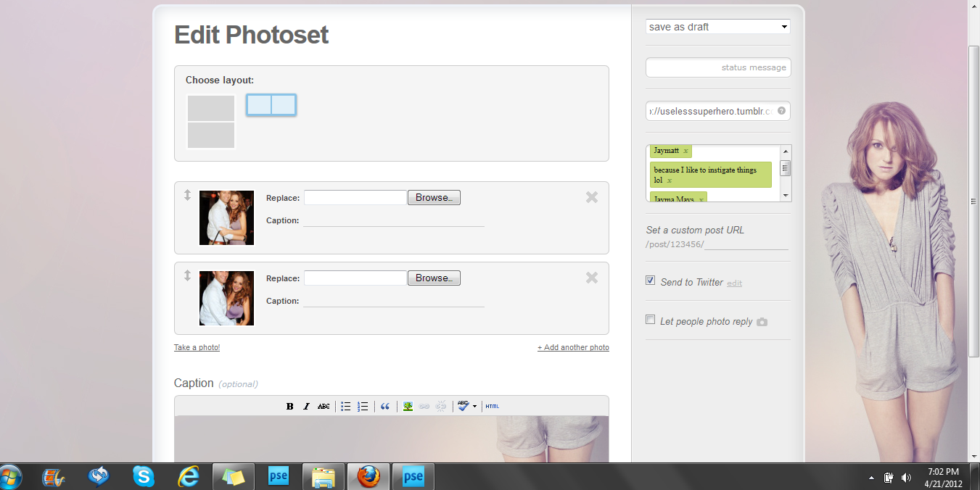Open the save as draft dropdown
The width and height of the screenshot is (980, 490).
[718, 27]
